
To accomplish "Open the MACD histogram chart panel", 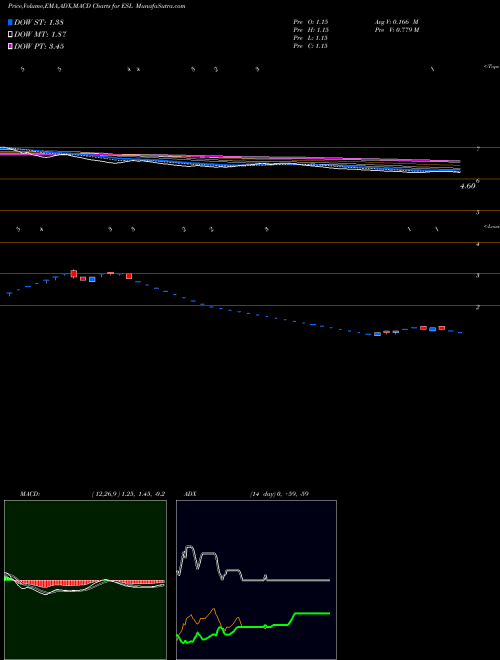I will [85, 580].
